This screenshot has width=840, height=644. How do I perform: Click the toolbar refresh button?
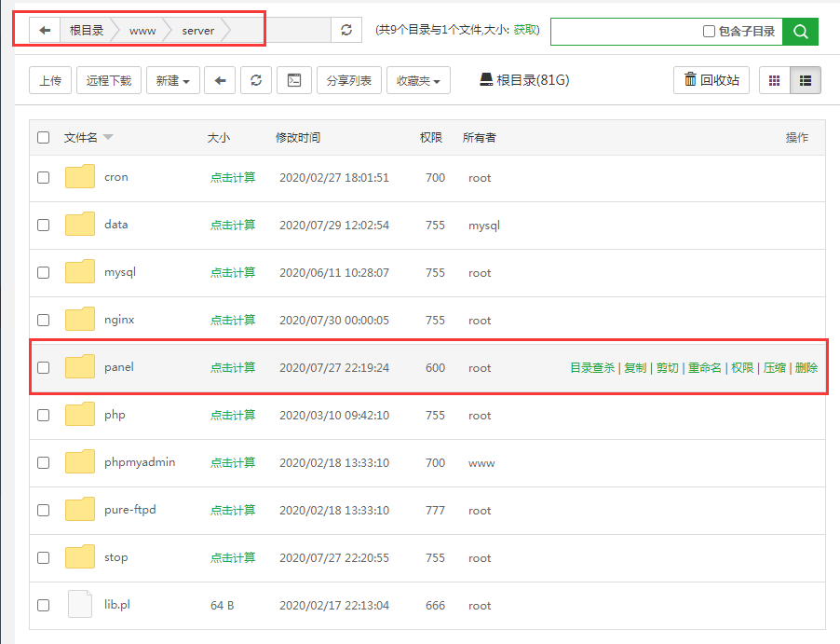tap(256, 80)
